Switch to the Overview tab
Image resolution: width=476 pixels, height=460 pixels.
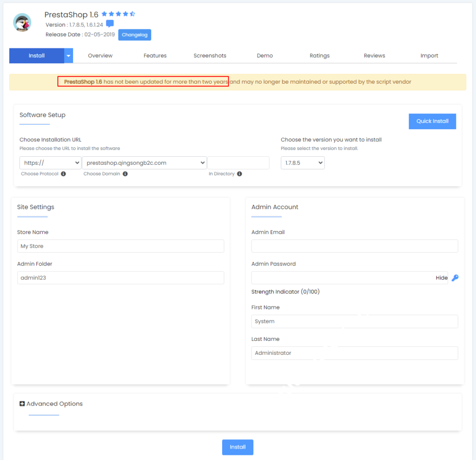click(x=100, y=56)
